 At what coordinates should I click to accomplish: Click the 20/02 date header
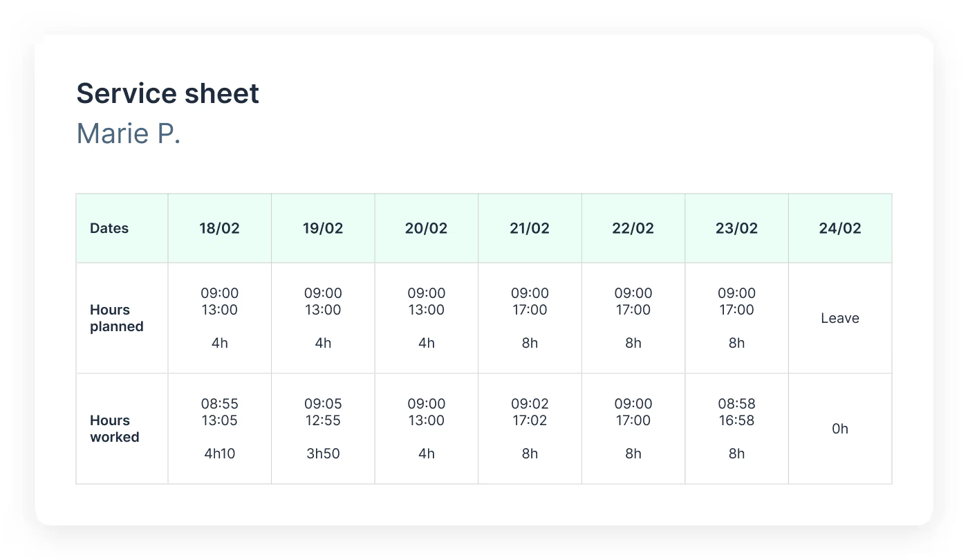pos(426,228)
